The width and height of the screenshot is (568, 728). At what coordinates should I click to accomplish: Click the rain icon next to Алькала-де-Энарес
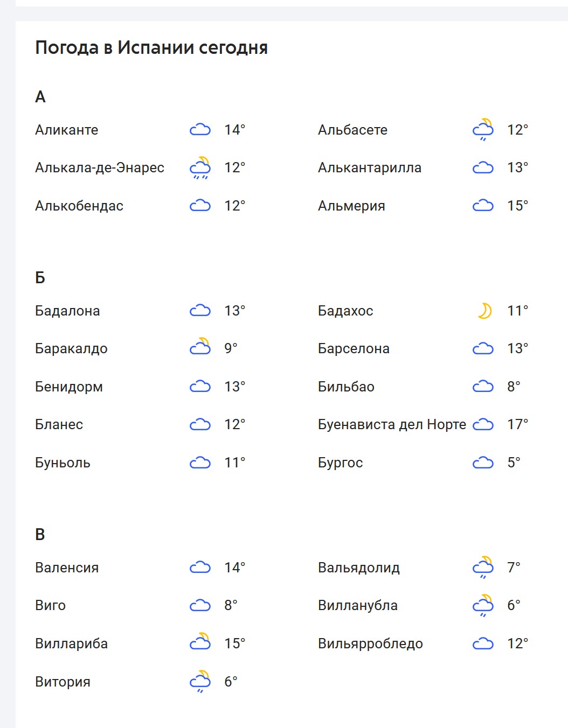pyautogui.click(x=200, y=168)
